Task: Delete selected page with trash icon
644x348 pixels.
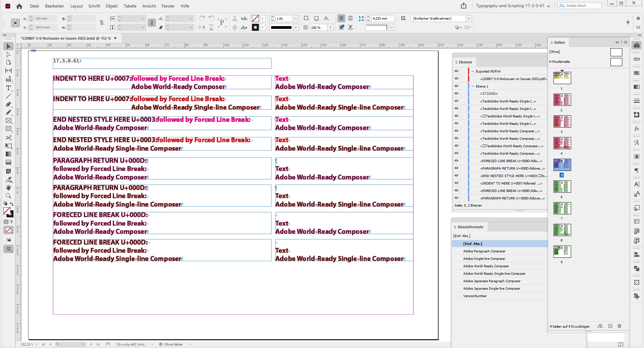Action: (619, 326)
